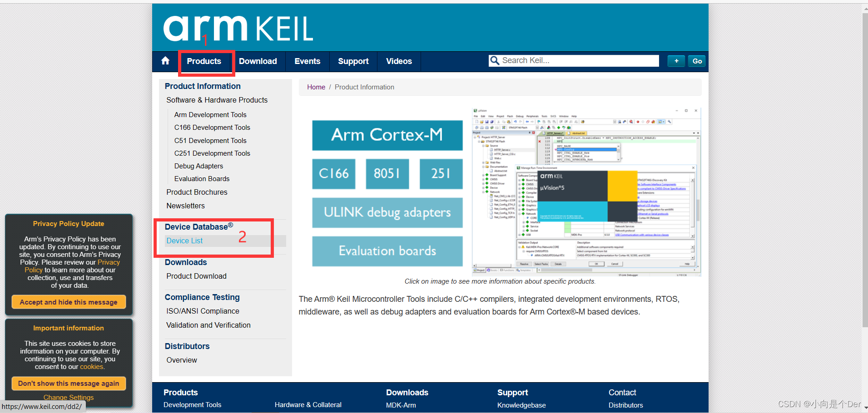The image size is (868, 413).
Task: Click the search magnifier icon
Action: pos(494,60)
